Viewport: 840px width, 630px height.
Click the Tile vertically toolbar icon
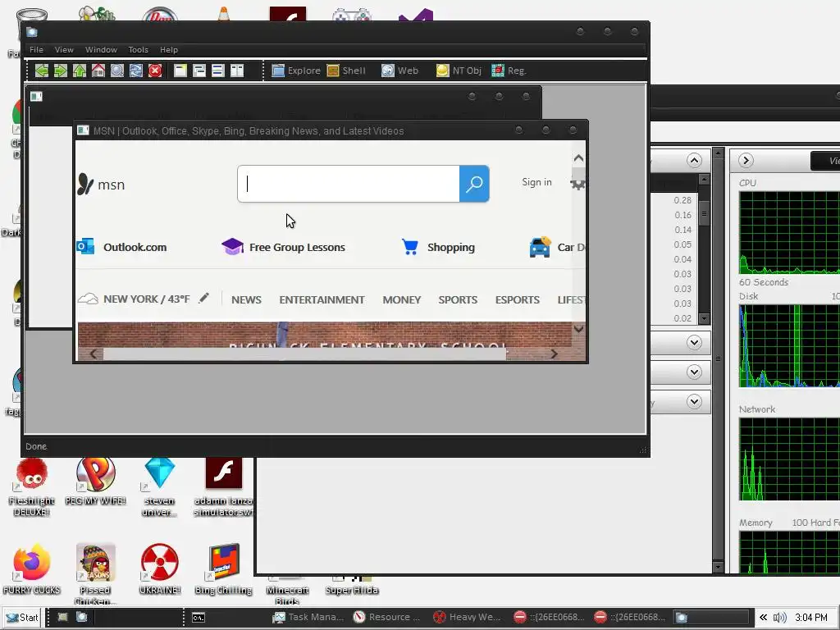point(237,71)
